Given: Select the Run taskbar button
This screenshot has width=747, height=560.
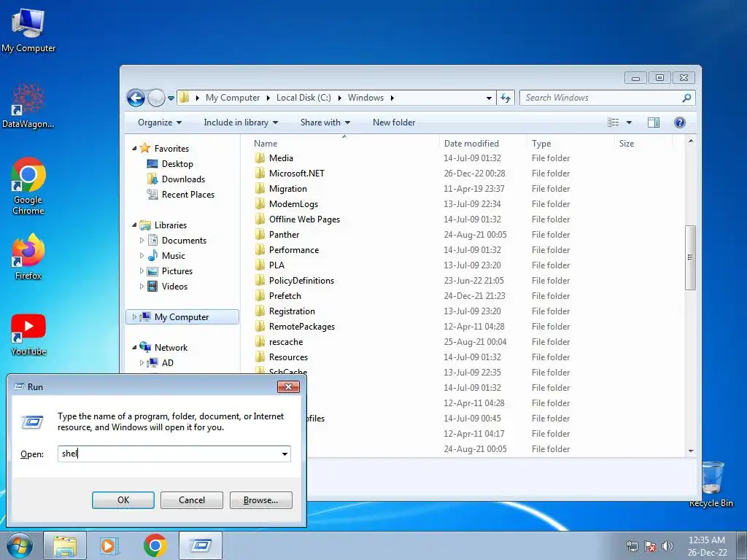Looking at the screenshot, I should point(201,545).
